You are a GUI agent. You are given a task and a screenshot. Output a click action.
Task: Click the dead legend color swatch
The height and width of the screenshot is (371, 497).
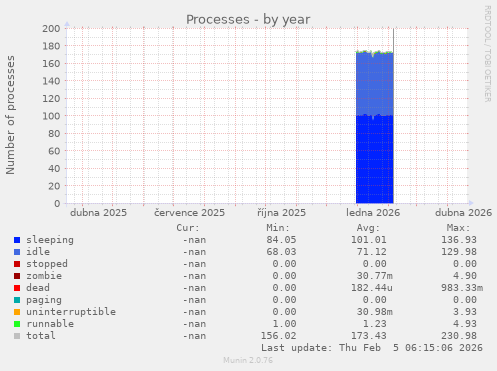pyautogui.click(x=17, y=288)
